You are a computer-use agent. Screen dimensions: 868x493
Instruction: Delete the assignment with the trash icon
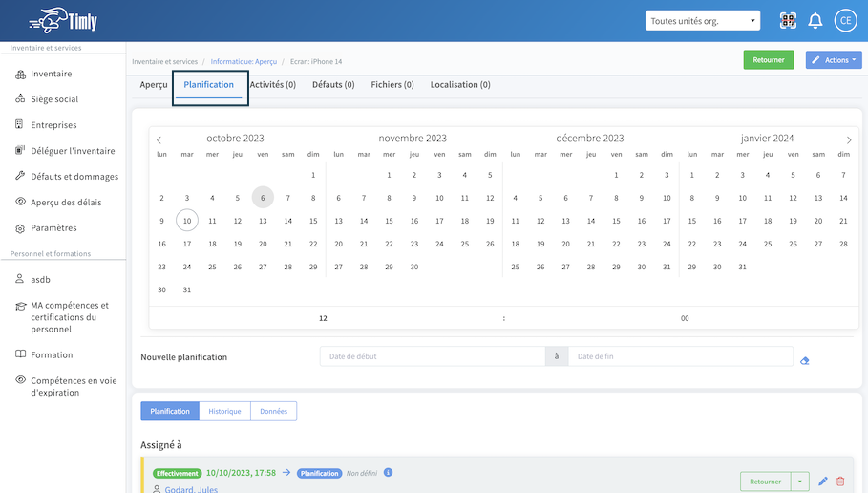click(x=840, y=482)
